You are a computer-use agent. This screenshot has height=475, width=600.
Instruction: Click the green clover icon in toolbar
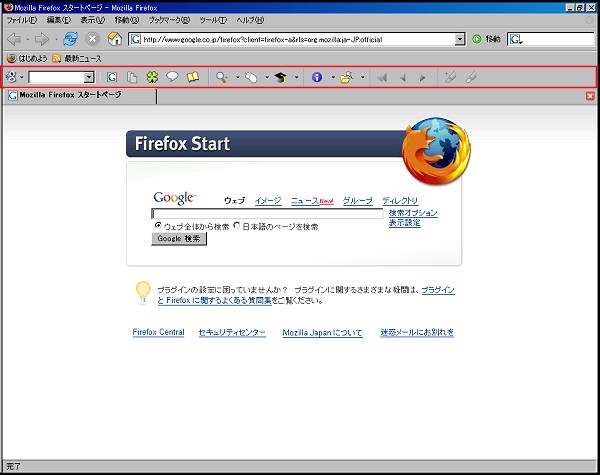[152, 77]
